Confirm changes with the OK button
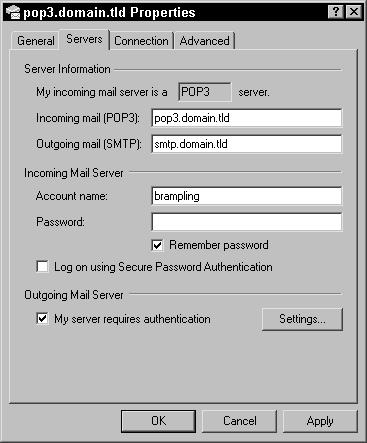367x443 pixels. click(x=158, y=421)
